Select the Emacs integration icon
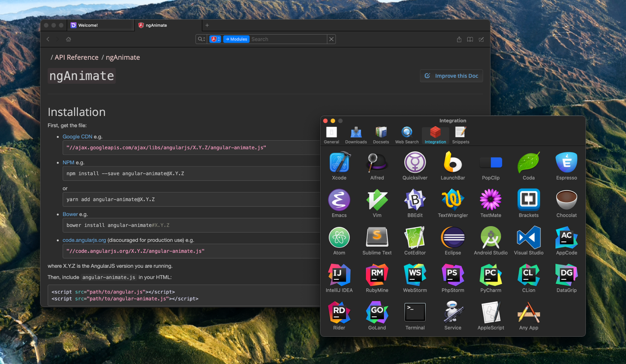The width and height of the screenshot is (626, 364). click(x=339, y=200)
